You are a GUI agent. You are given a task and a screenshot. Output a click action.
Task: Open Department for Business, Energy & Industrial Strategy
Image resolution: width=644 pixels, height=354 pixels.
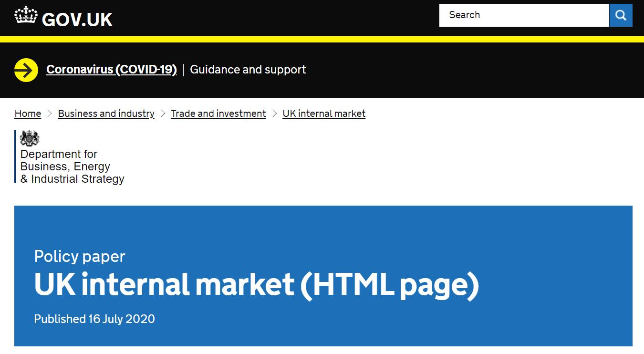coord(72,167)
